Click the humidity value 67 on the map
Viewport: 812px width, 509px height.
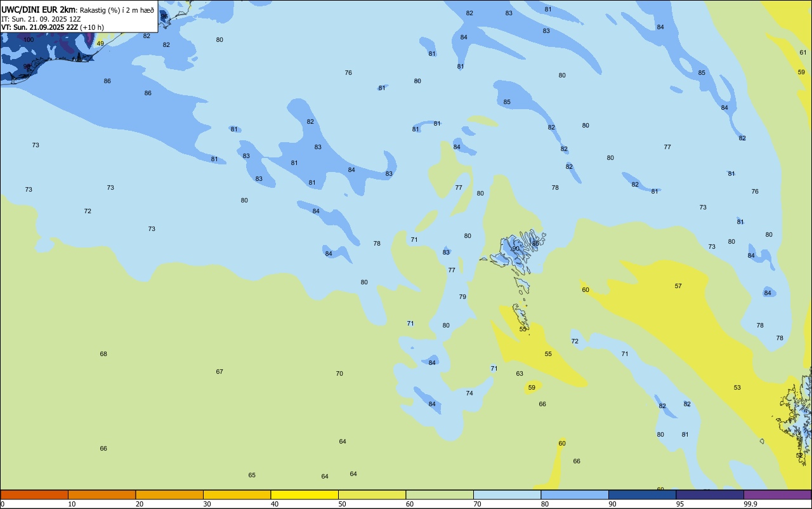(219, 371)
